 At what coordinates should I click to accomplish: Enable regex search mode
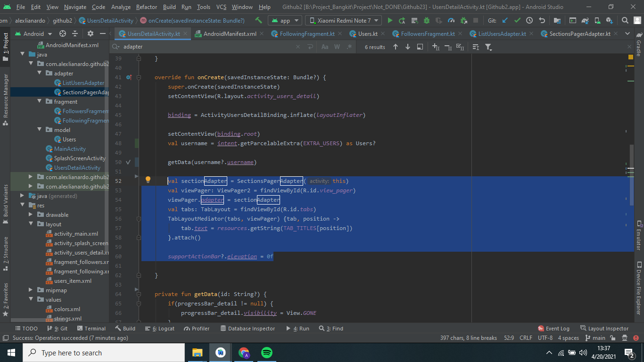pyautogui.click(x=348, y=47)
